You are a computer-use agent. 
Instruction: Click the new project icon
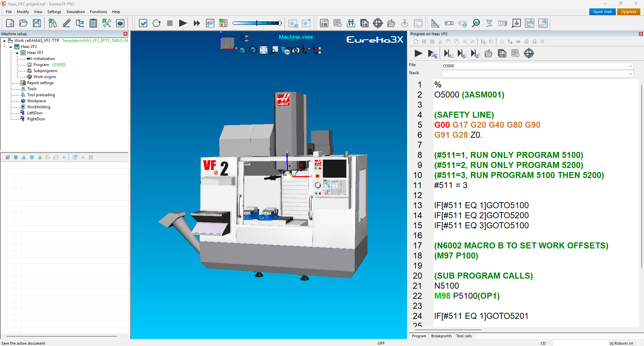coord(10,23)
